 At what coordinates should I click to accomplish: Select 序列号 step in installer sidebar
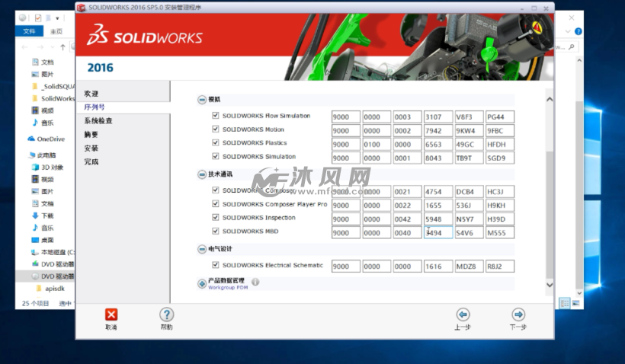pyautogui.click(x=95, y=107)
